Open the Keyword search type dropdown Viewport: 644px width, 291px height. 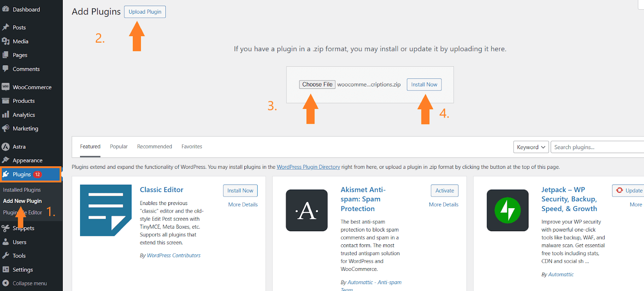(x=531, y=147)
